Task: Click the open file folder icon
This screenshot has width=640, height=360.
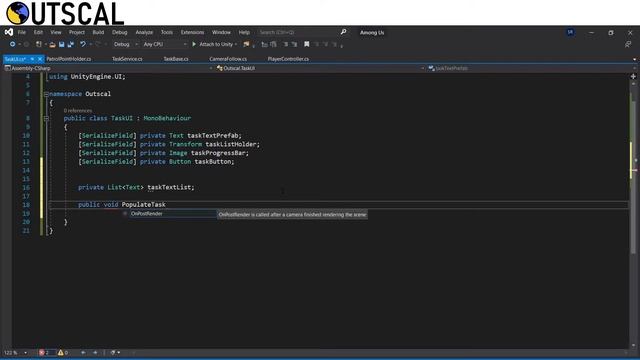Action: point(52,44)
